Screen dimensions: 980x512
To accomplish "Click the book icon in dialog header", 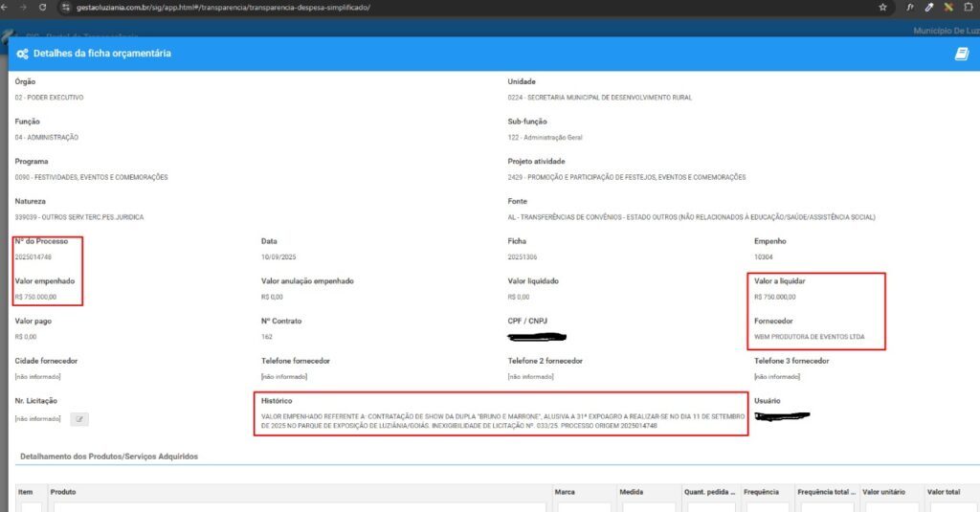I will (x=962, y=54).
